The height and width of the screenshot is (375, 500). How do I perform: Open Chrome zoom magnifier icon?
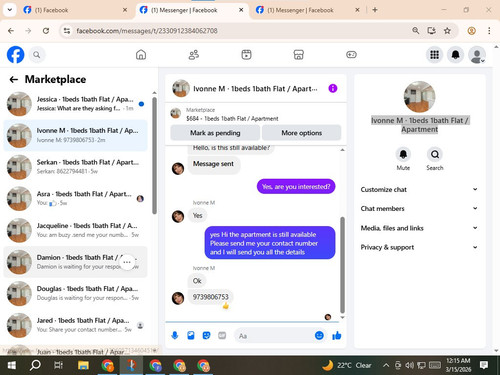point(416,31)
